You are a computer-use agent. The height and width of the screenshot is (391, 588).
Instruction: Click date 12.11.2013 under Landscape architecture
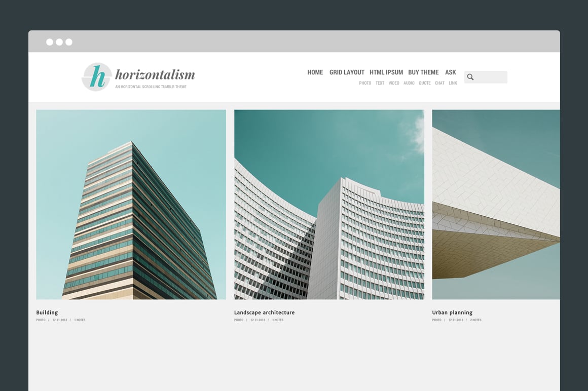click(258, 320)
